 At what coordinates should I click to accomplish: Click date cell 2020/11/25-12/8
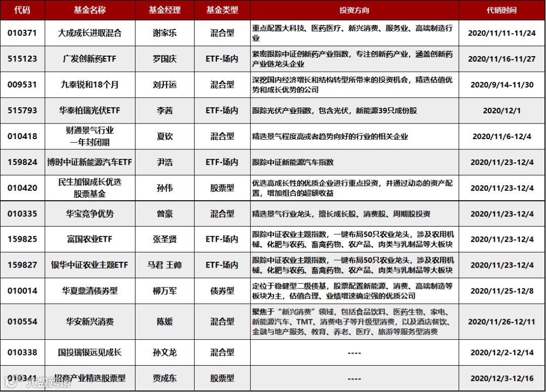point(502,291)
